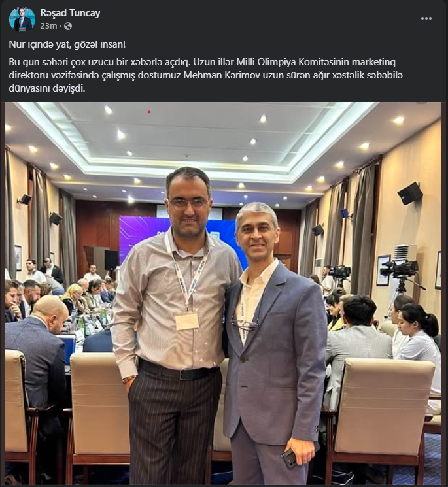Open the attached photo of two men
Image resolution: width=448 pixels, height=487 pixels.
point(223,294)
